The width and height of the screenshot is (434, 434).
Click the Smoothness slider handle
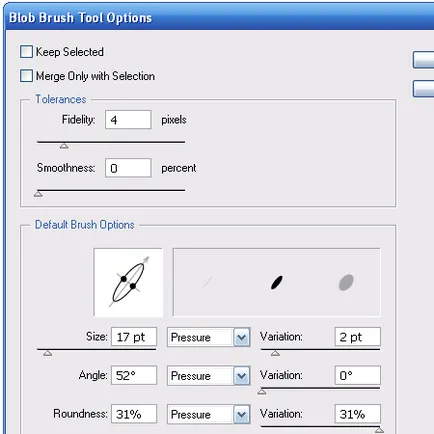click(38, 194)
